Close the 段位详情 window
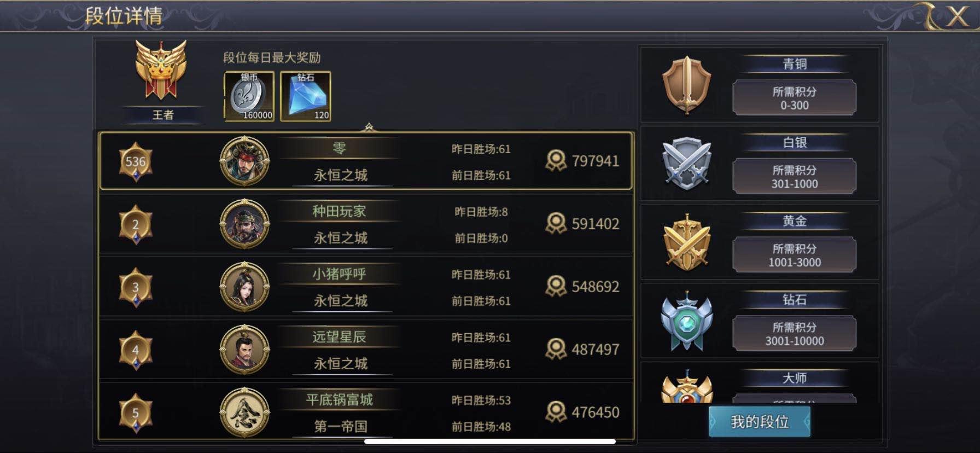The image size is (980, 453). pos(957,16)
